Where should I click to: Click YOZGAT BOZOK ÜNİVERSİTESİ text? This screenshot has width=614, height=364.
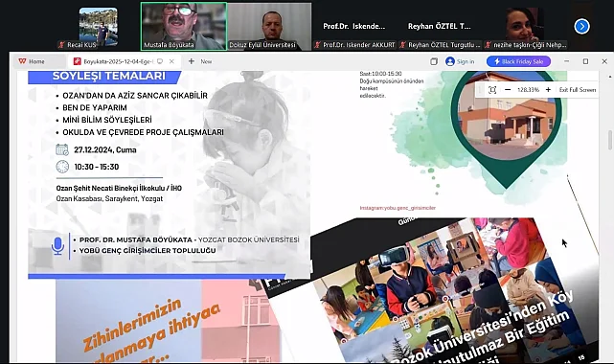(249, 239)
